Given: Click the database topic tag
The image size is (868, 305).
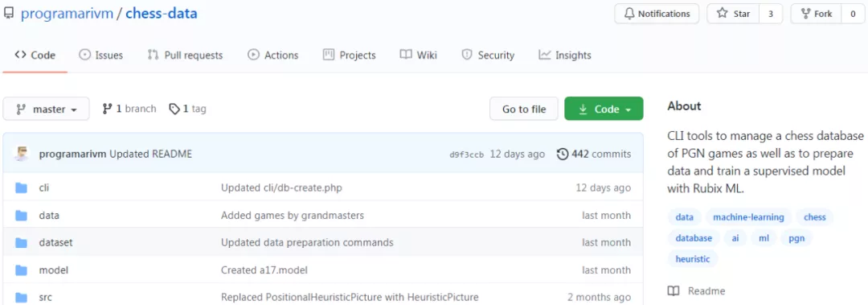Looking at the screenshot, I should tap(694, 238).
